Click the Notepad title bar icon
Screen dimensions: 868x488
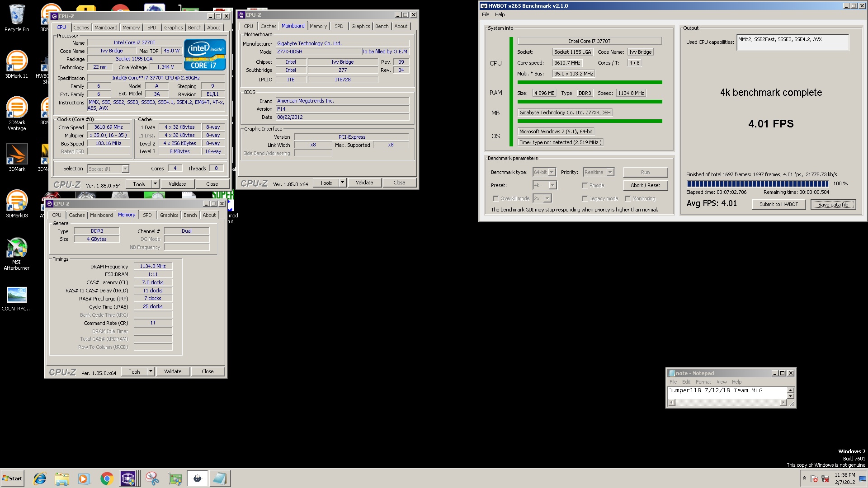(672, 373)
